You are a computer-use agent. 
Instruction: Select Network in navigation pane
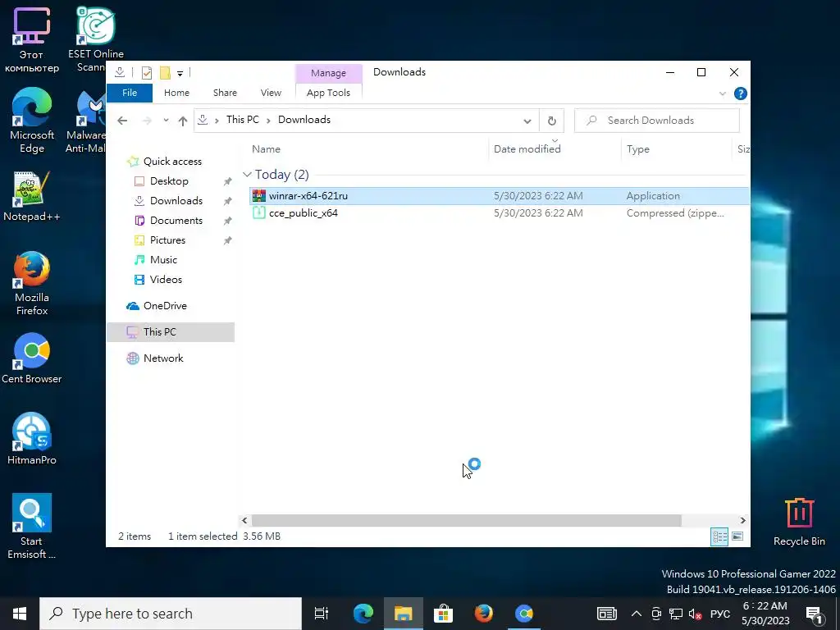tap(163, 358)
